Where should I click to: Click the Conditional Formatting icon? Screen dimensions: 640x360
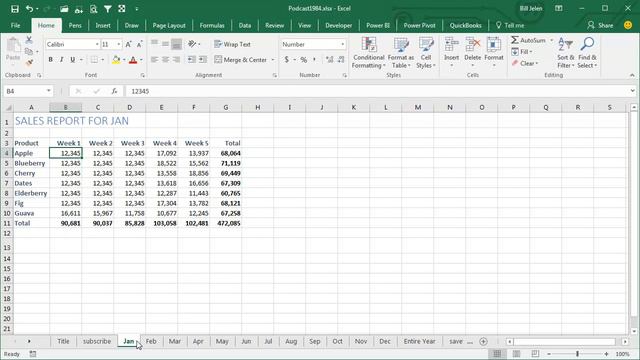point(369,45)
